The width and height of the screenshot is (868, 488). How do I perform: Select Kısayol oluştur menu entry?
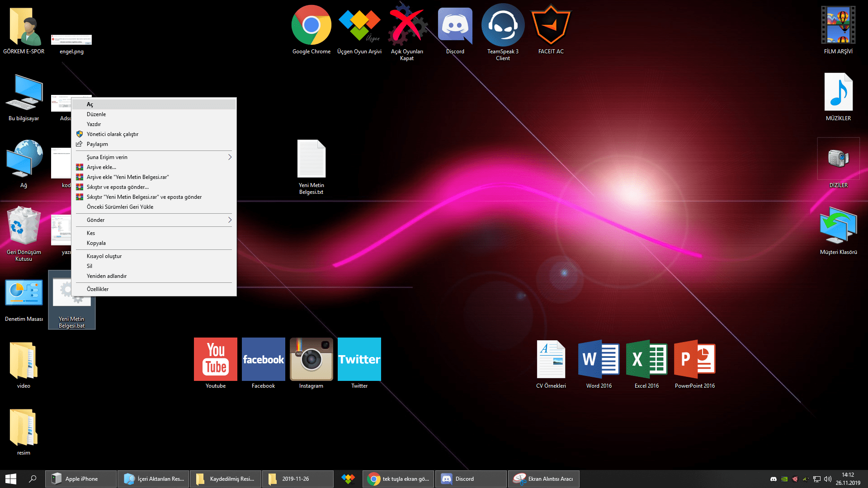(154, 256)
